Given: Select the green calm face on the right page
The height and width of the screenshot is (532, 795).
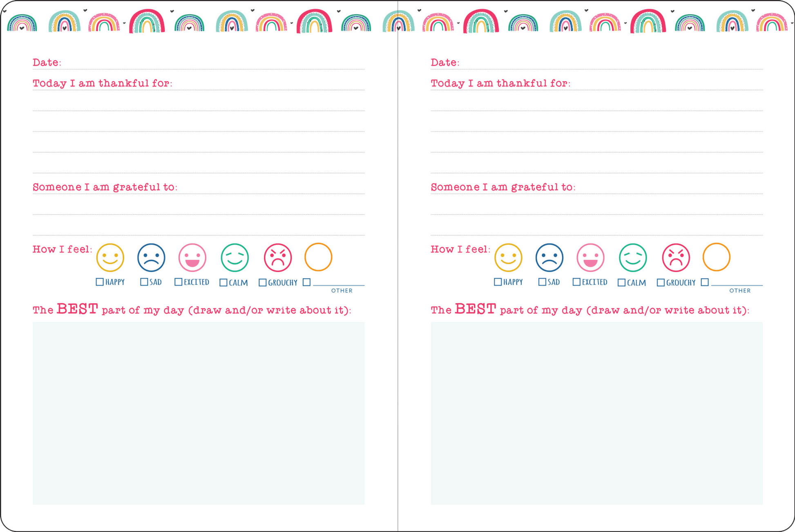Looking at the screenshot, I should (x=632, y=257).
